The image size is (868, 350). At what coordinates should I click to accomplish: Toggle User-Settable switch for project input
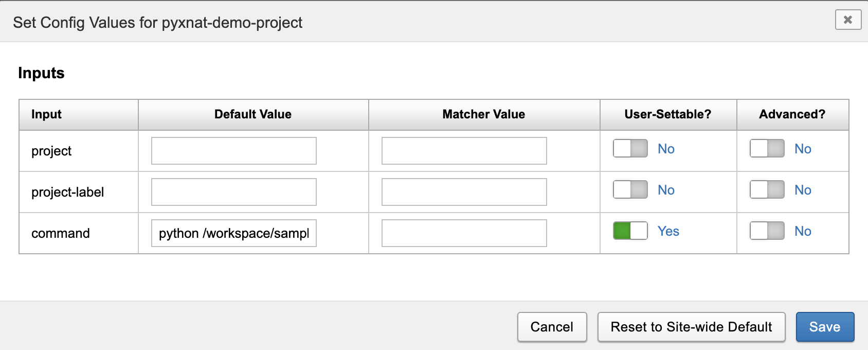[x=630, y=149]
